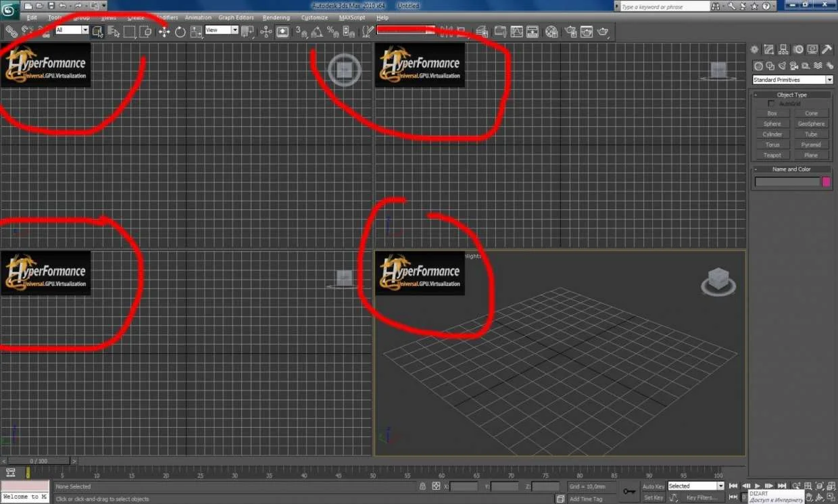
Task: Open the Edit menu
Action: [32, 18]
